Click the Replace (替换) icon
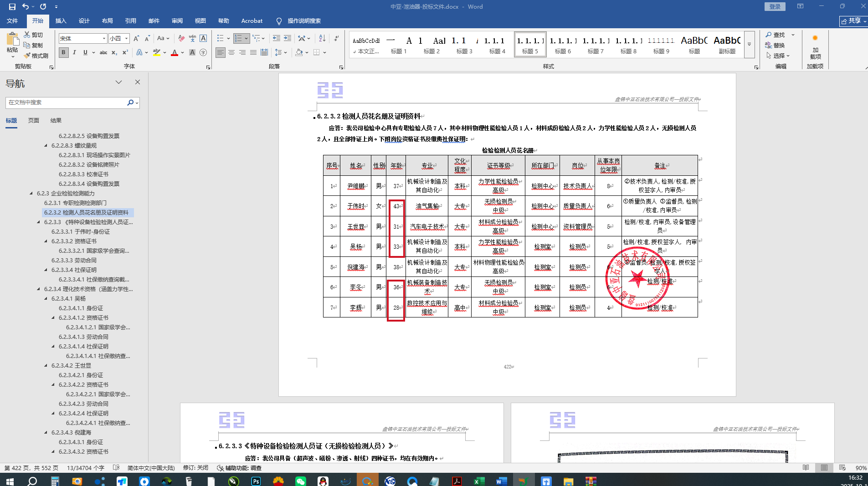868x486 pixels. 775,45
